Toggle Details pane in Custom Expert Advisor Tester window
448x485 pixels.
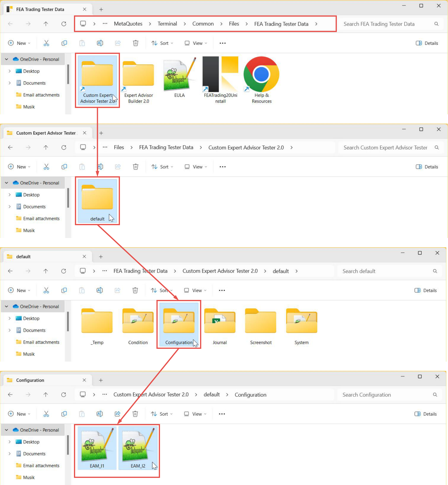427,167
